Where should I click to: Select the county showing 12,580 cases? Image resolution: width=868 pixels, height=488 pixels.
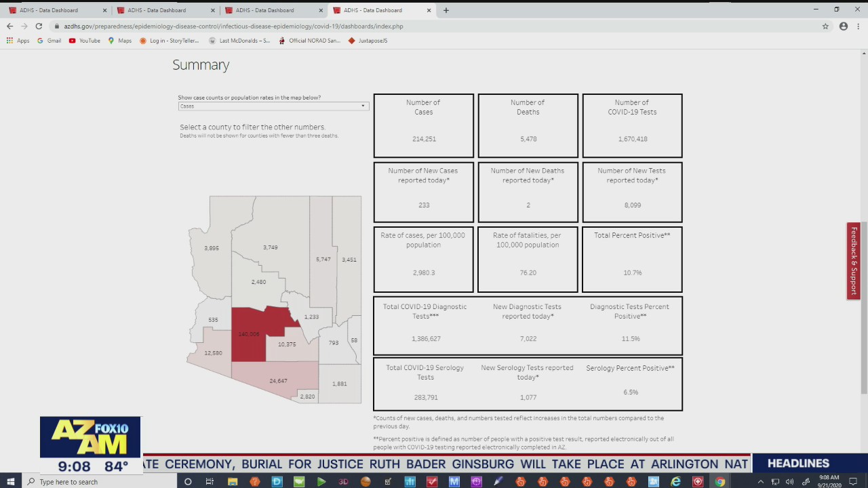click(213, 352)
